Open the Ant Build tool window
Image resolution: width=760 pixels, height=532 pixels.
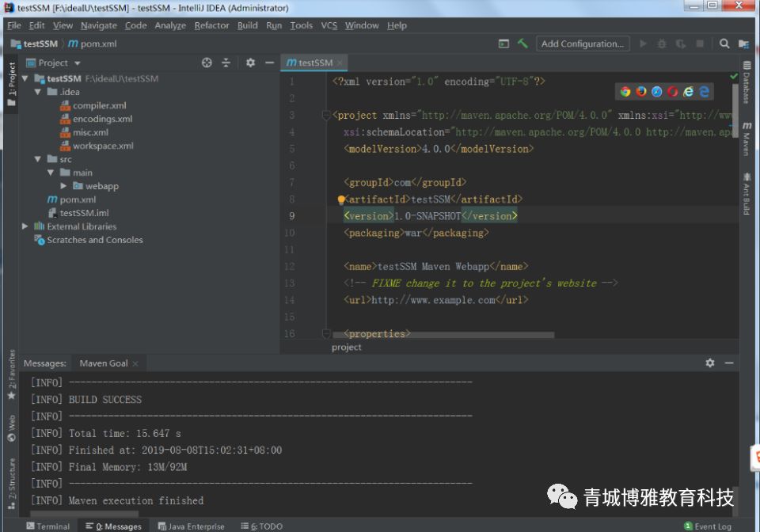click(x=747, y=194)
